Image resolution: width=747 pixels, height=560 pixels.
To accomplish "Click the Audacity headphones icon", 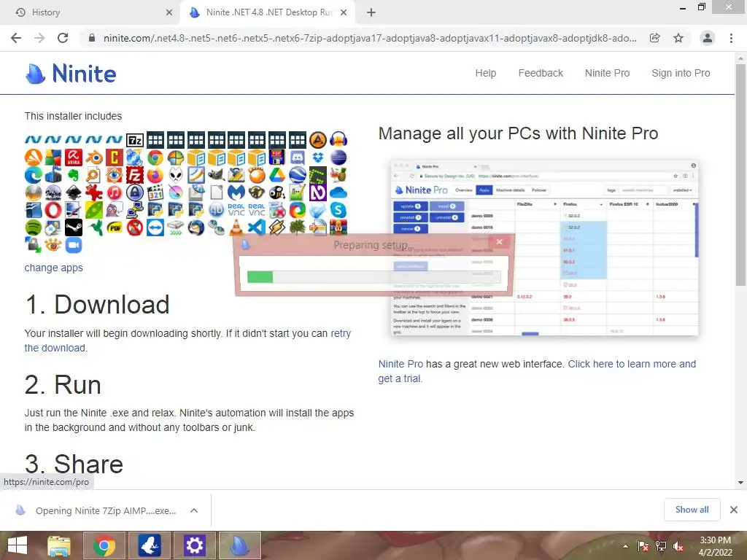I will click(338, 140).
